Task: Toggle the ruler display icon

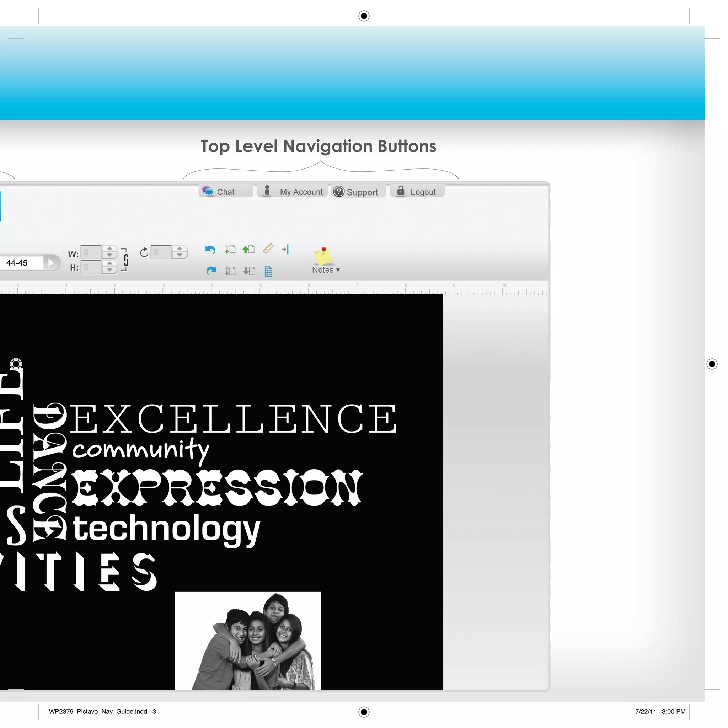Action: [268, 249]
